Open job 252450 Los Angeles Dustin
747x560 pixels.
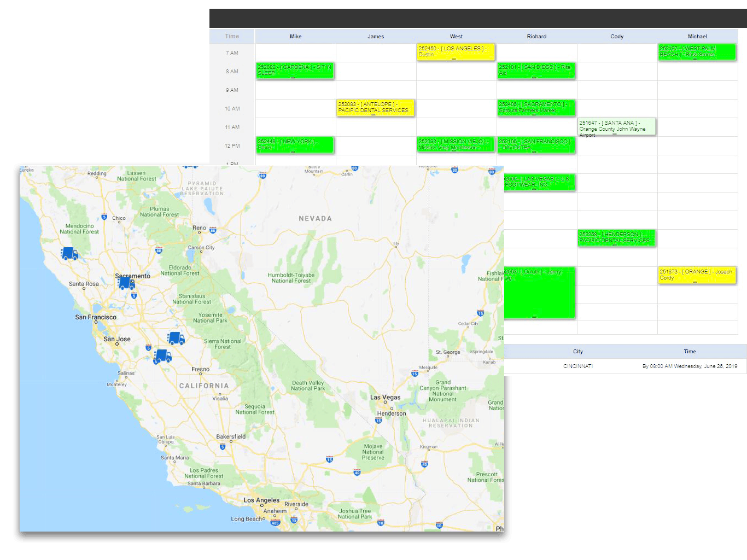456,52
